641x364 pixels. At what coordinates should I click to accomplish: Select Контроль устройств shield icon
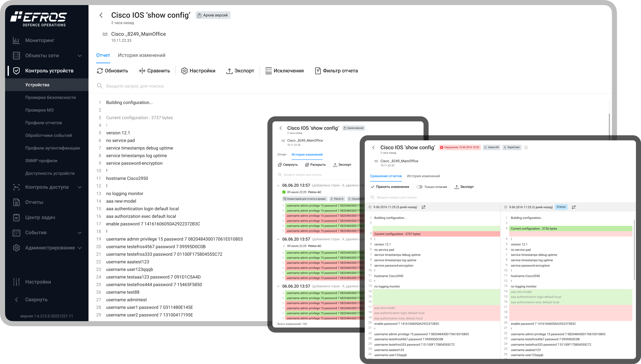tap(16, 71)
